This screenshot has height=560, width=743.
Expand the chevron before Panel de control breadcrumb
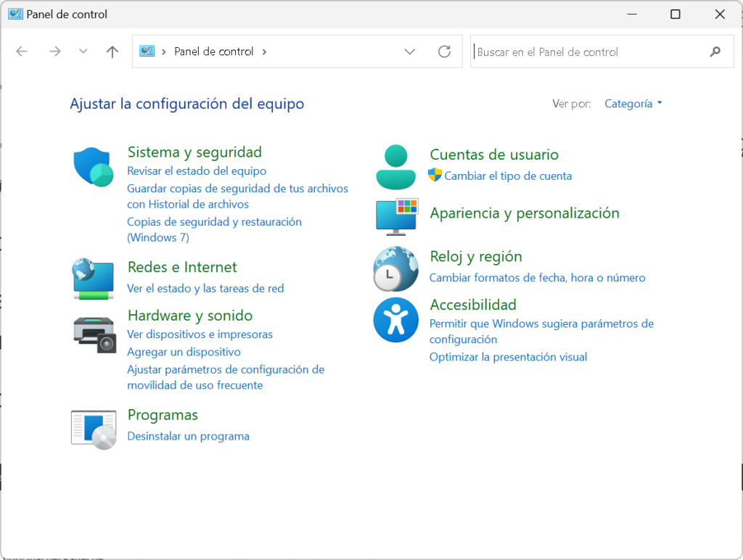163,52
